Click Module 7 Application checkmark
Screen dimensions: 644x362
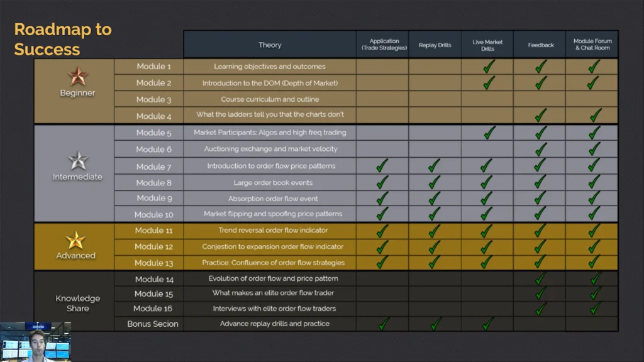[x=382, y=166]
